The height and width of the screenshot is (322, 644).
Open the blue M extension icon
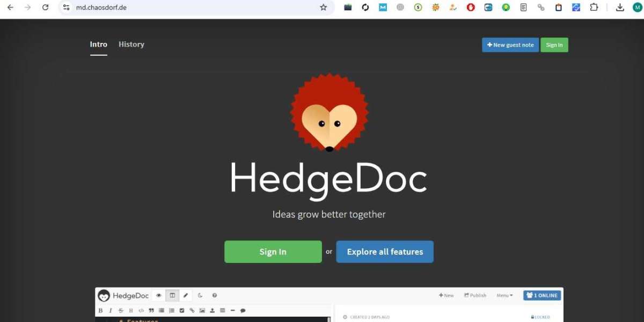point(383,8)
